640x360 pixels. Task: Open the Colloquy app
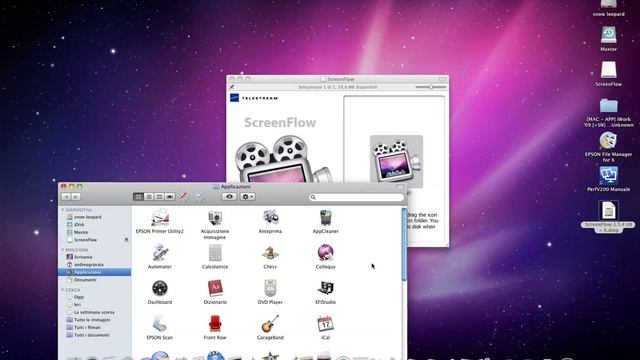325,253
